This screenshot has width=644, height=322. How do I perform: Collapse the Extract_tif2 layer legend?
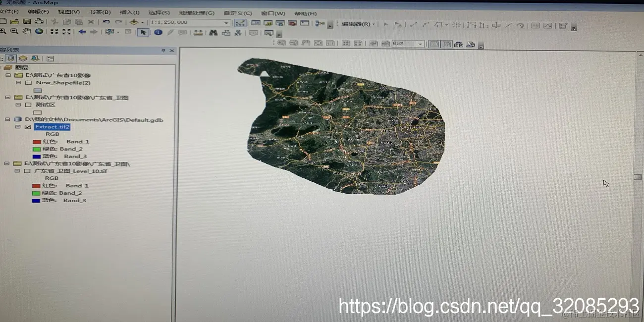(17, 127)
